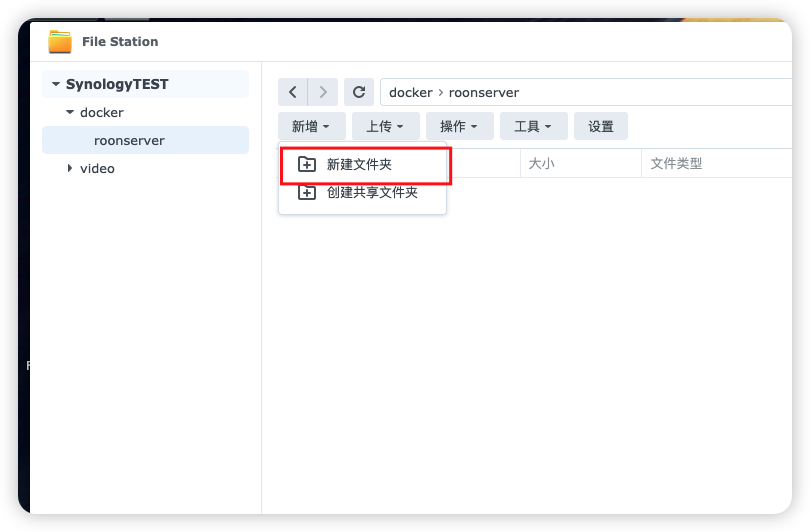Open the 上传 upload dropdown

click(x=385, y=126)
